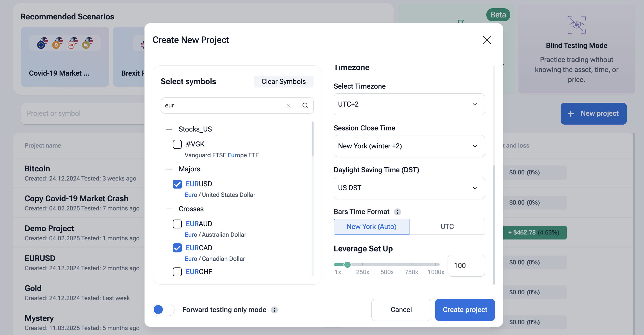This screenshot has width=644, height=335.
Task: Click the search magnifier icon in symbols box
Action: click(x=305, y=105)
